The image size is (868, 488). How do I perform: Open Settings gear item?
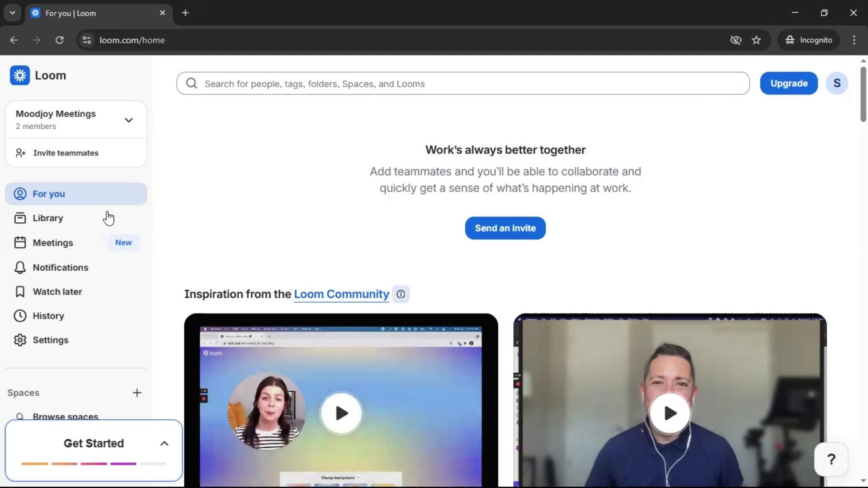click(50, 340)
